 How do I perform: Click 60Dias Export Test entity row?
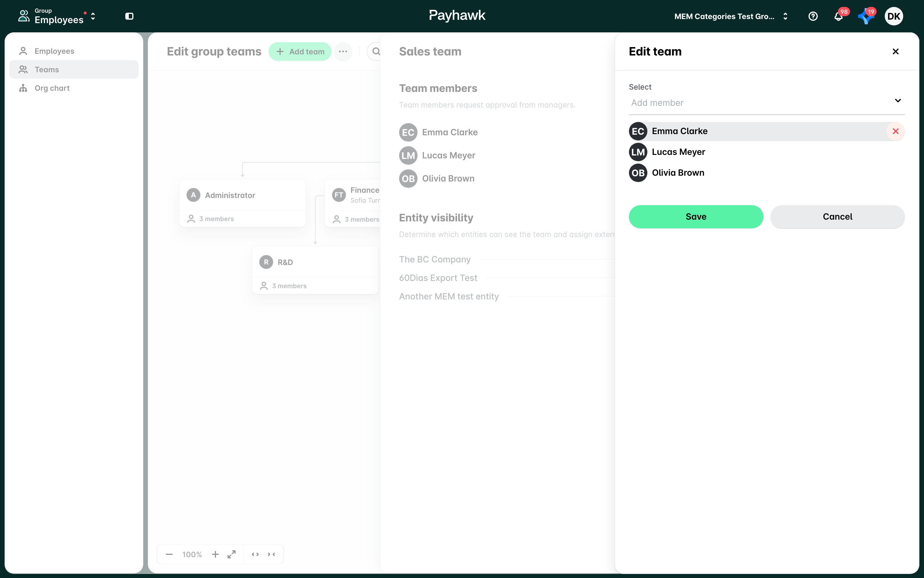point(506,278)
